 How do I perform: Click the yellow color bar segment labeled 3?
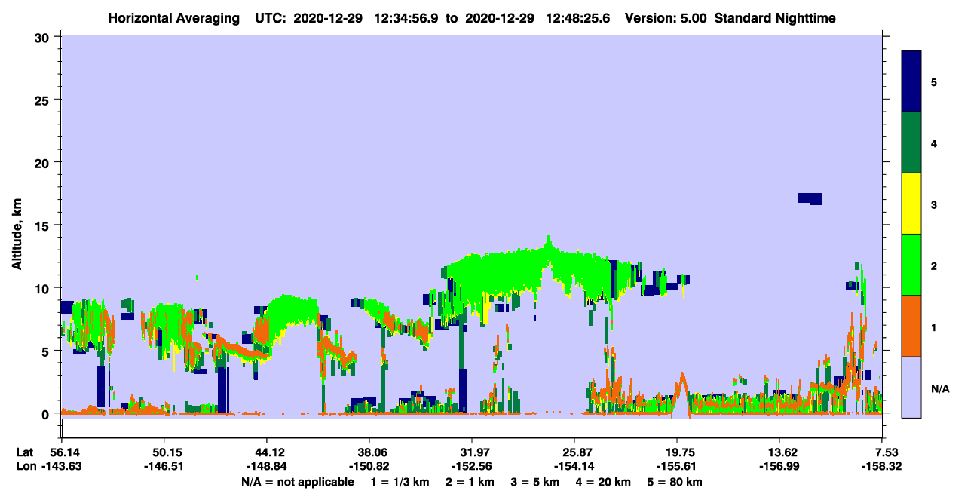click(x=911, y=204)
